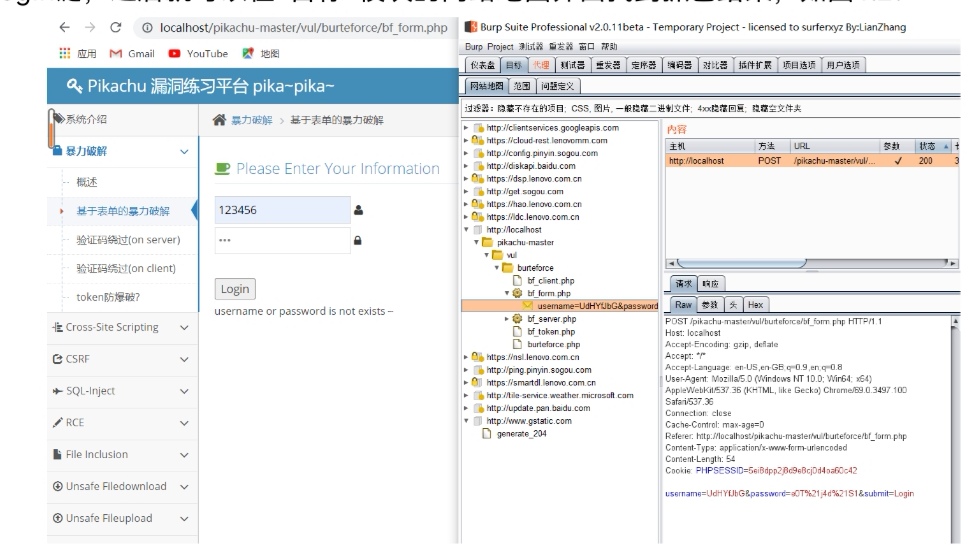The width and height of the screenshot is (975, 555).
Task: Select bf_client.php in site tree
Action: click(x=550, y=281)
